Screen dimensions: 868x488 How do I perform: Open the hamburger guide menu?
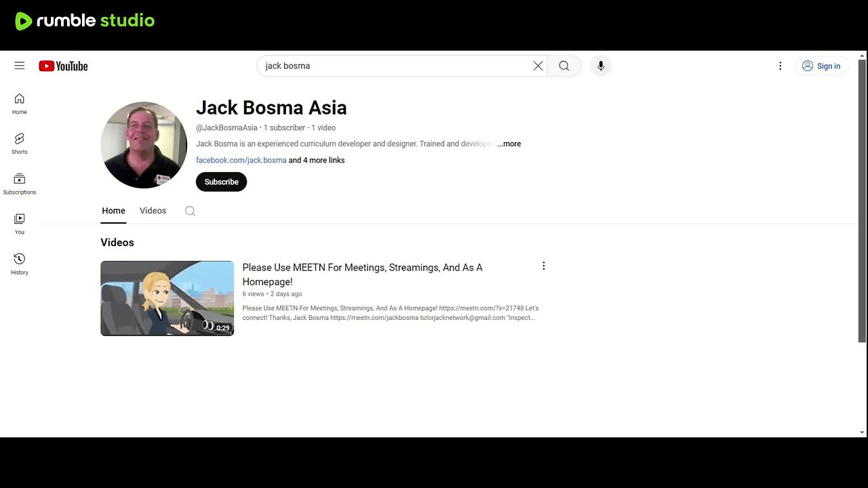pyautogui.click(x=20, y=66)
